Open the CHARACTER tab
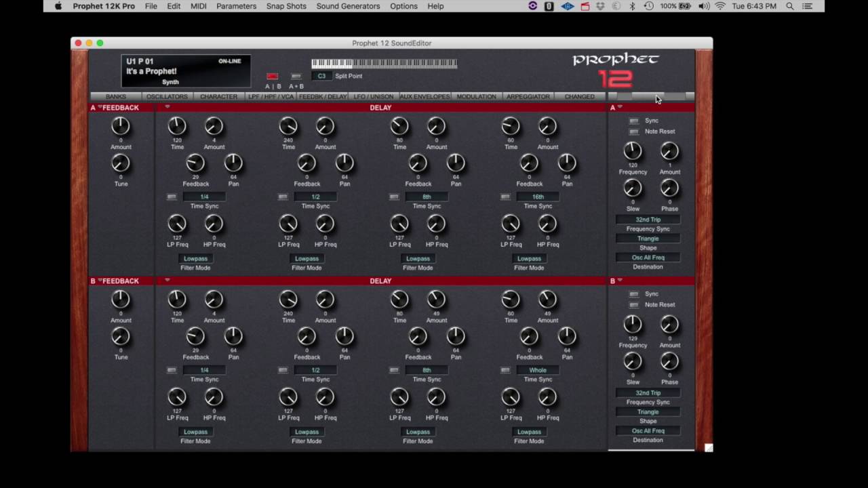868x488 pixels. click(x=218, y=97)
